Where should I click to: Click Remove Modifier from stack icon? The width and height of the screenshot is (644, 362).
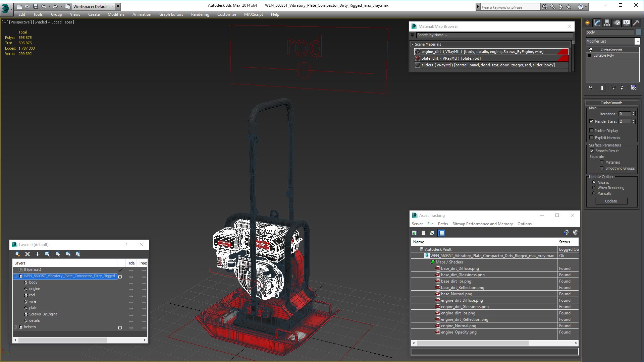(x=622, y=88)
